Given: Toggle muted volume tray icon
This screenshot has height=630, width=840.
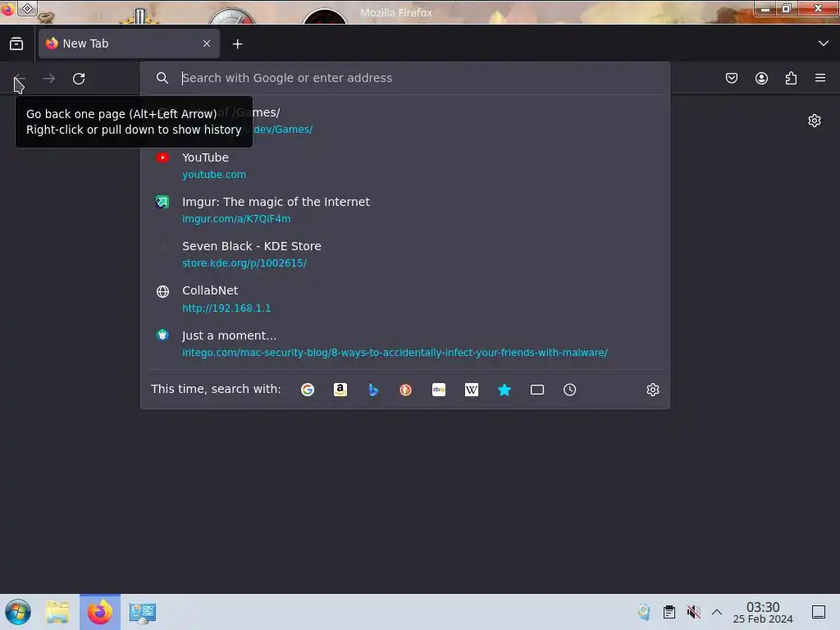Looking at the screenshot, I should (x=694, y=612).
